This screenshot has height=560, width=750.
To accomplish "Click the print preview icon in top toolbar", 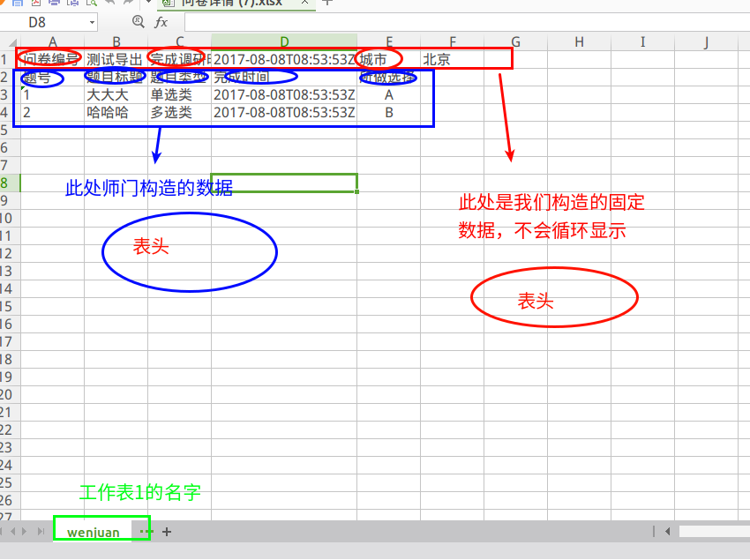I will pos(91,3).
